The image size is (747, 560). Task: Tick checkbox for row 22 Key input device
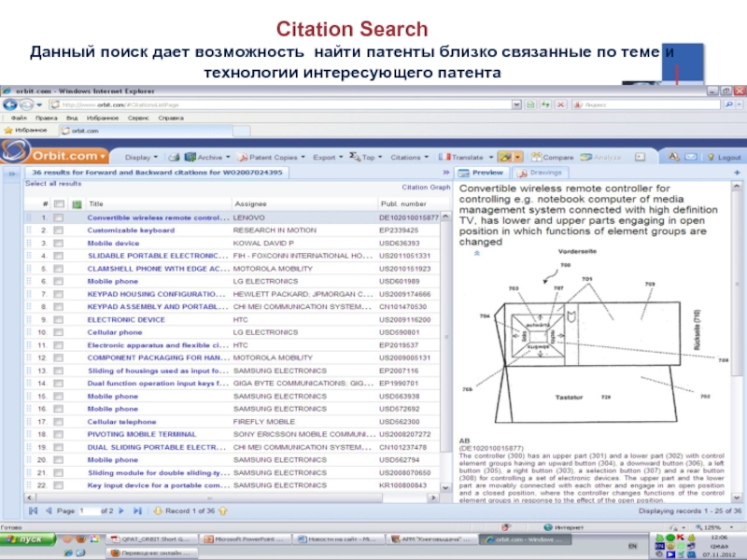(58, 485)
